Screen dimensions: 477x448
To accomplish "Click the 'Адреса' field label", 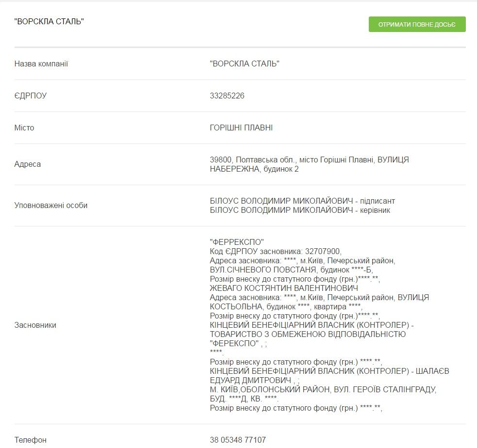I will click(x=28, y=164).
